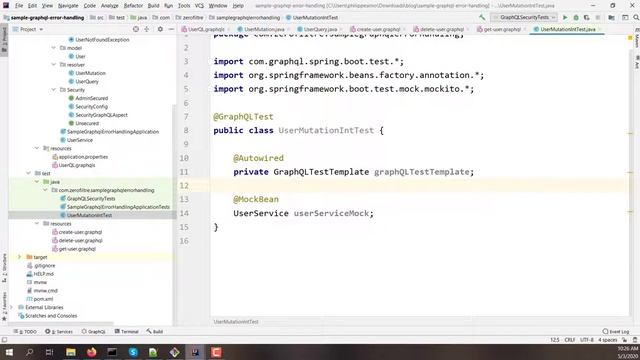Collapse the resolver folder
640x360 pixels.
click(x=53, y=64)
